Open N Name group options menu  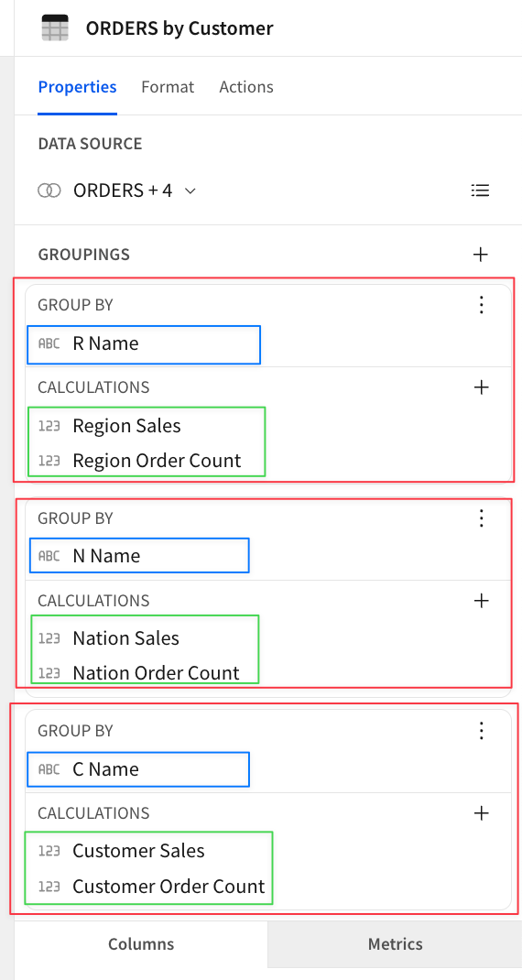481,518
